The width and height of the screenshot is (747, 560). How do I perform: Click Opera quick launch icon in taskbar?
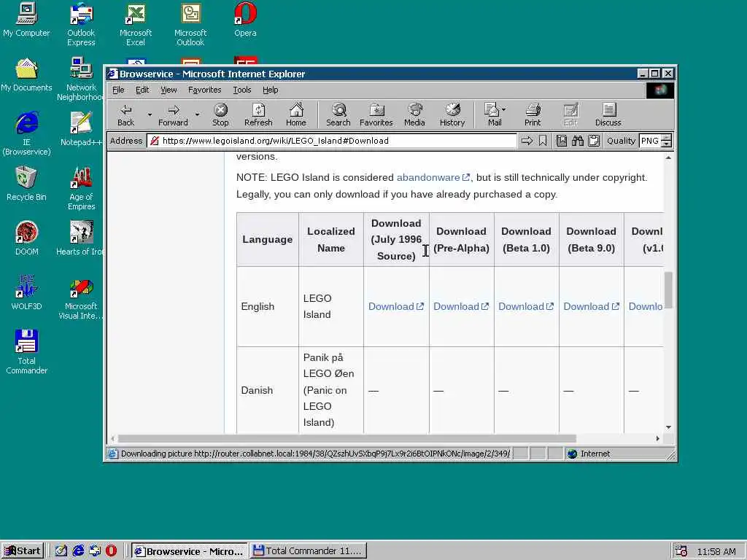click(111, 551)
